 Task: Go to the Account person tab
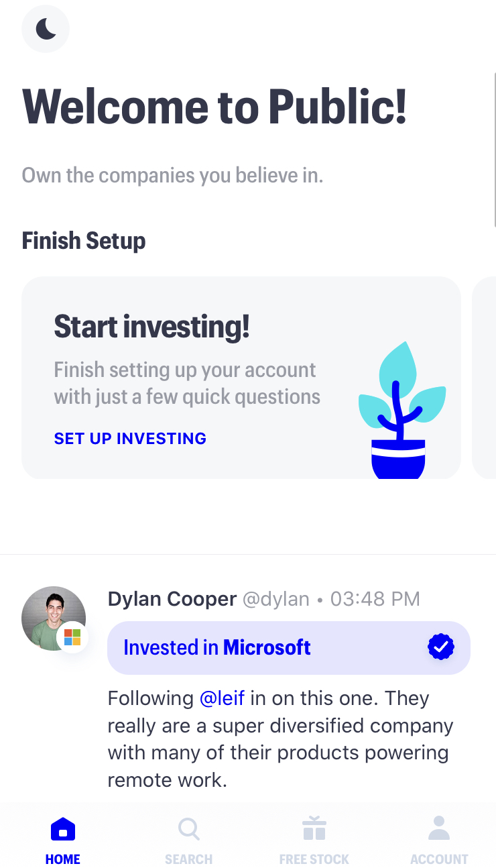pos(439,830)
